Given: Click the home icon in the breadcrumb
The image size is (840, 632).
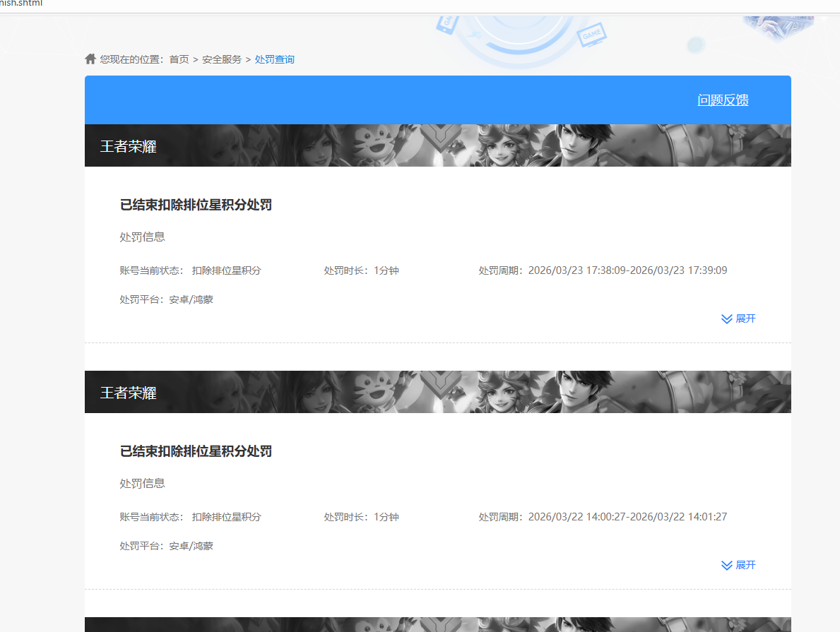Looking at the screenshot, I should tap(90, 59).
